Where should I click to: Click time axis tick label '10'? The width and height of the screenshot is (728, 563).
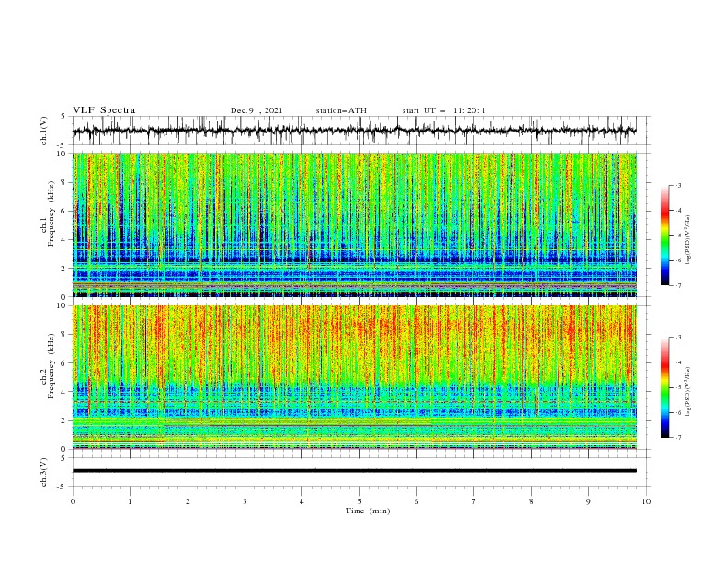pos(646,501)
